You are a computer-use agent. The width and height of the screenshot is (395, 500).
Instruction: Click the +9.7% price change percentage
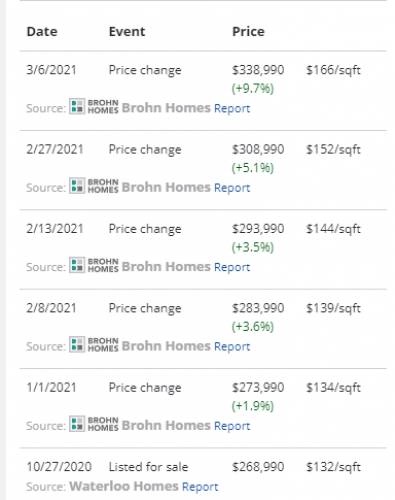pos(253,88)
